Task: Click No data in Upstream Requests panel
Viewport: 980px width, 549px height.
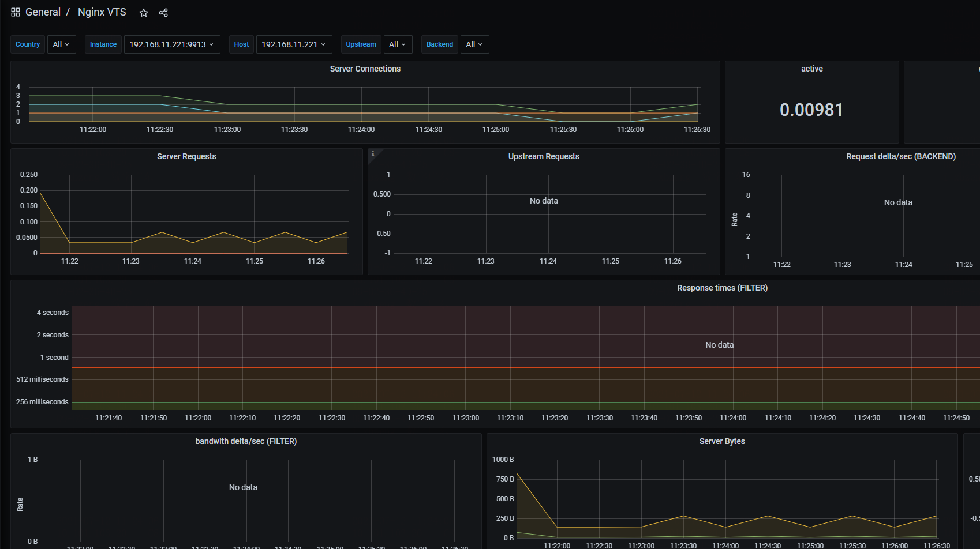Action: click(x=544, y=201)
